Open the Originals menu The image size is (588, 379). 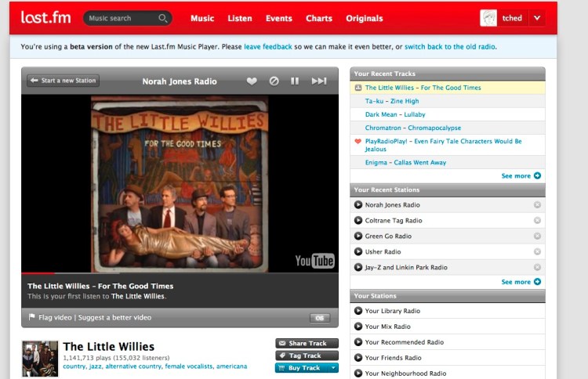(x=365, y=18)
